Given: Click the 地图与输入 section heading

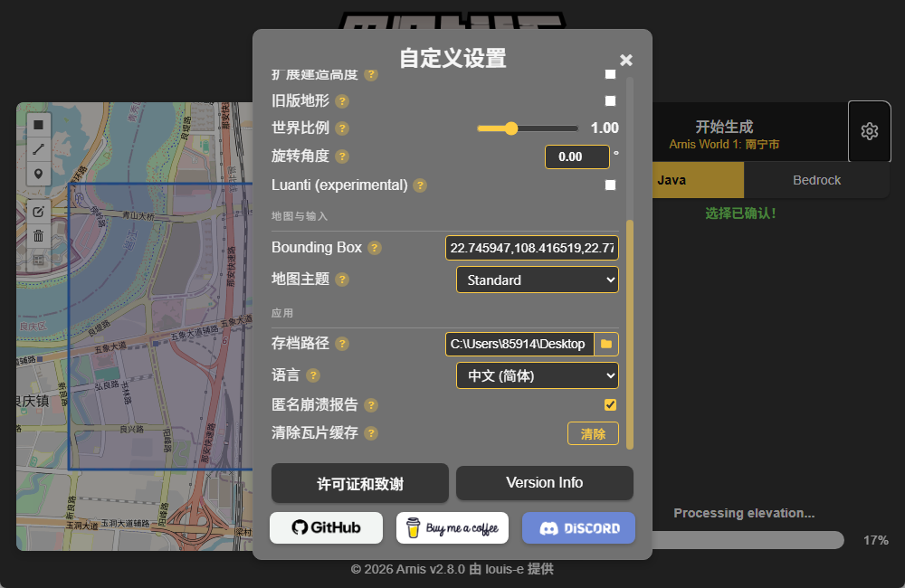Looking at the screenshot, I should coord(300,216).
